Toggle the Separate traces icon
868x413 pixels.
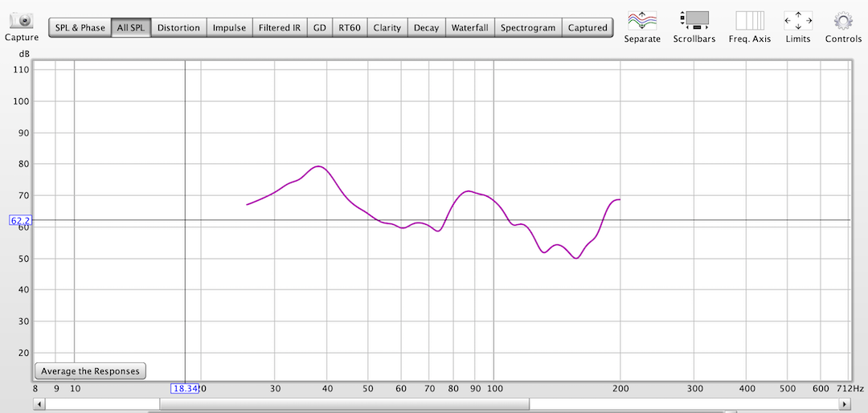pyautogui.click(x=642, y=20)
